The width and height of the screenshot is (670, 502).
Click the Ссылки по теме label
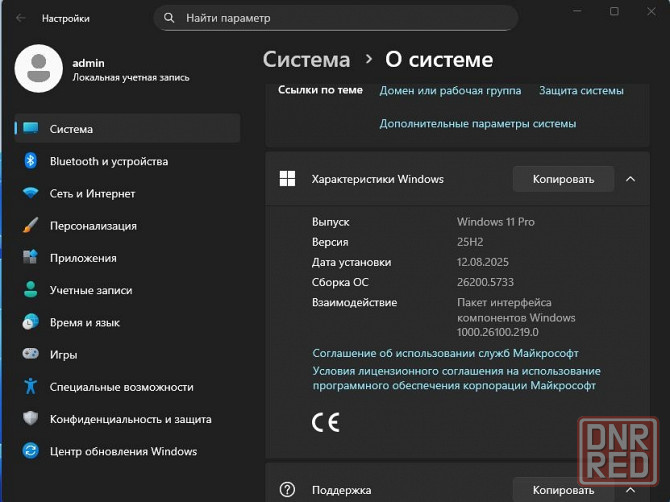[320, 90]
